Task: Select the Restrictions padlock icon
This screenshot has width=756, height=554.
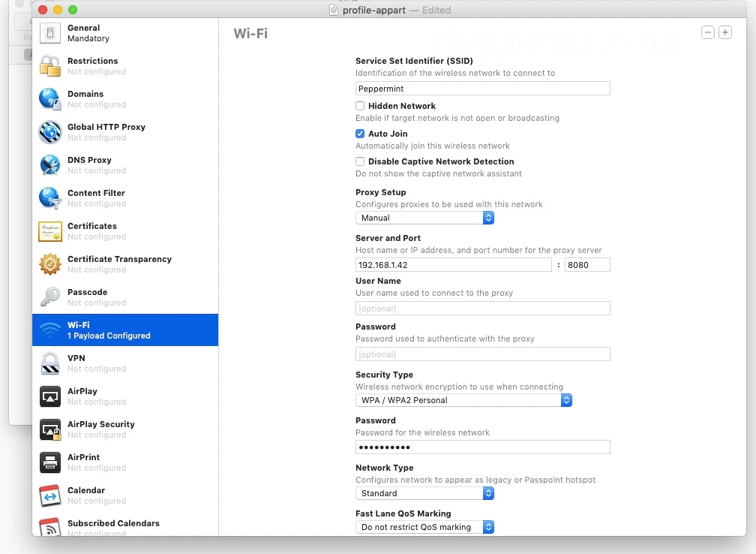Action: 50,66
